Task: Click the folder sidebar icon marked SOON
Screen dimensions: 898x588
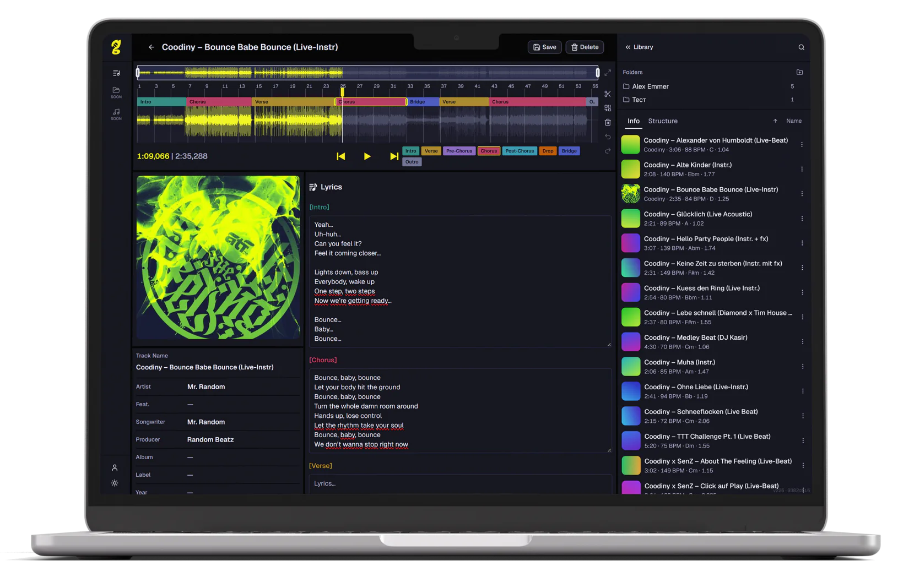Action: [x=116, y=92]
